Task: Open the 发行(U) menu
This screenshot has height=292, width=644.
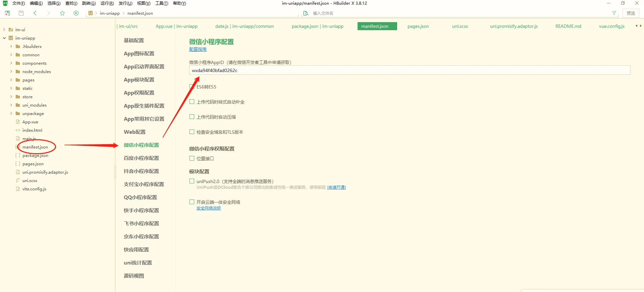Action: coord(125,3)
